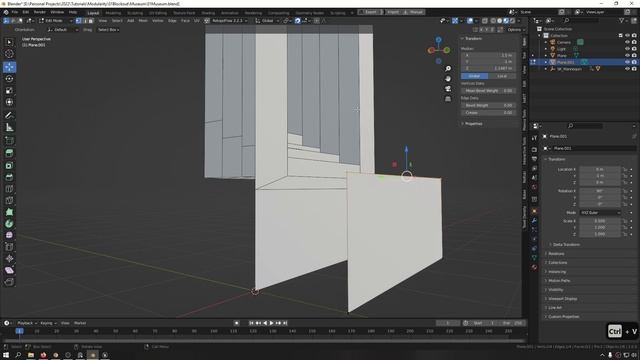
Task: Select the Poly Build tool
Action: [9, 212]
